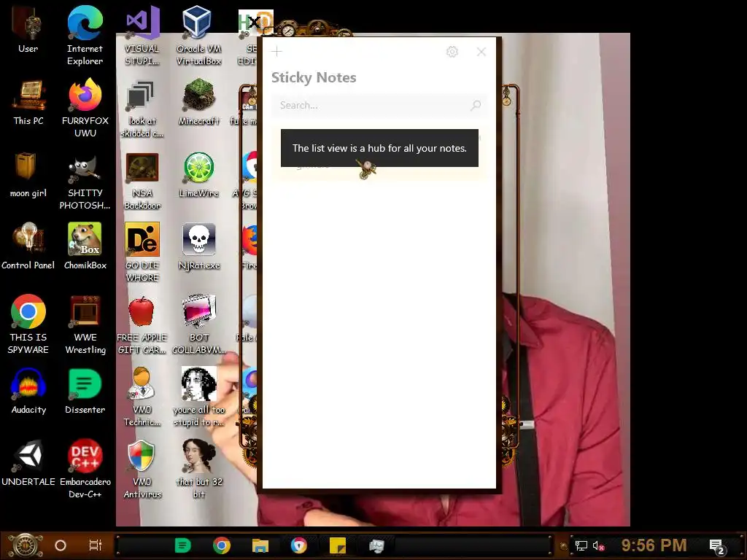Open Sticky Notes settings gear

tap(452, 52)
